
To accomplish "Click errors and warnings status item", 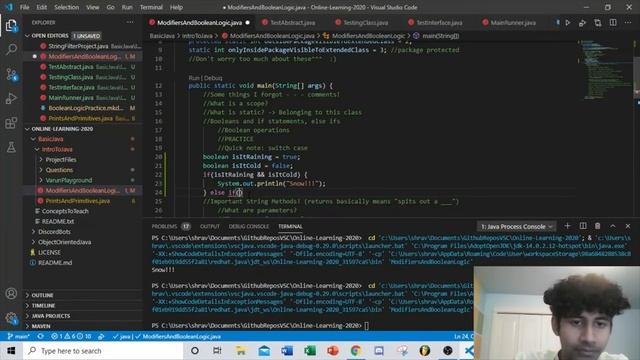I will 71,336.
